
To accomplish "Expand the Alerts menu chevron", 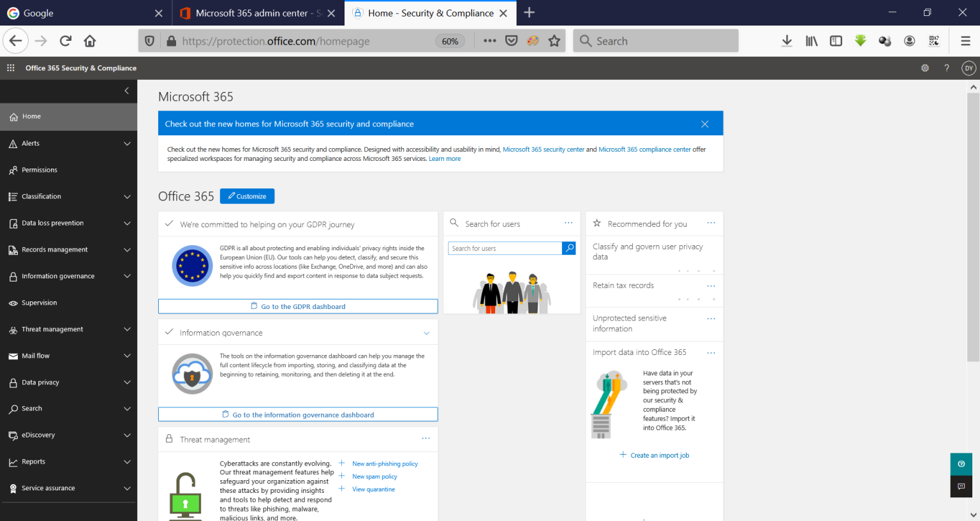I will coord(127,144).
